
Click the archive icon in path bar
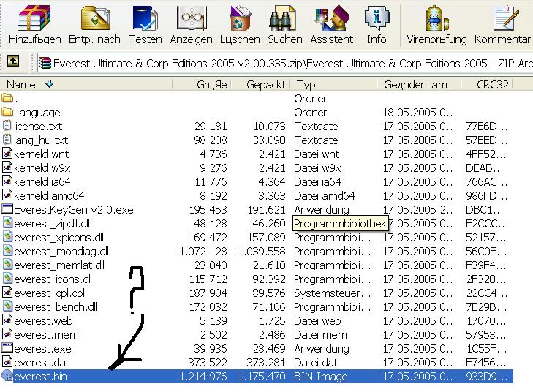45,63
